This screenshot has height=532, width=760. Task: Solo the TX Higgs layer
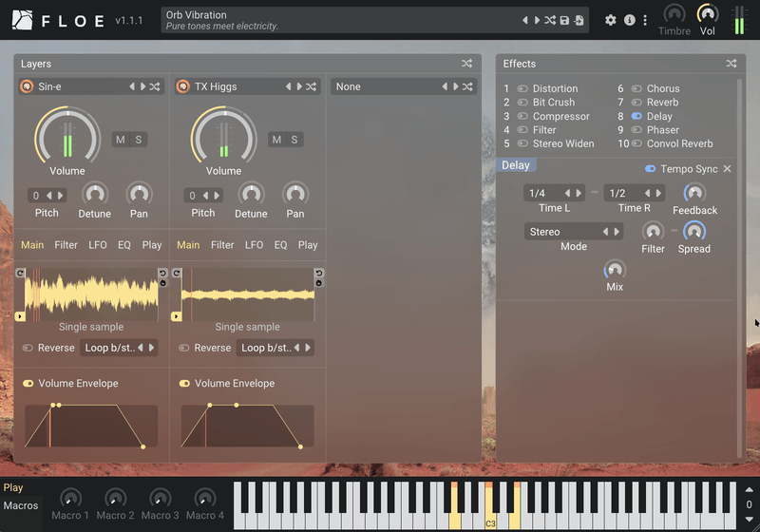tap(294, 140)
